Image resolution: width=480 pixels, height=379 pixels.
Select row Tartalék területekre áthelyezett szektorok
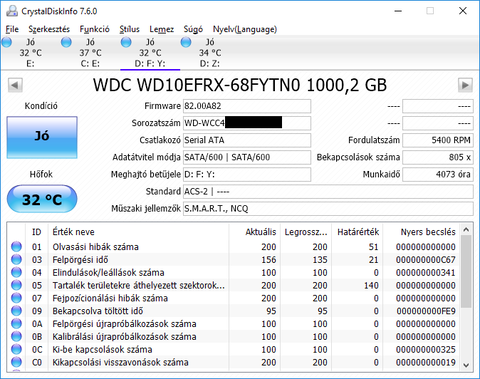click(233, 285)
